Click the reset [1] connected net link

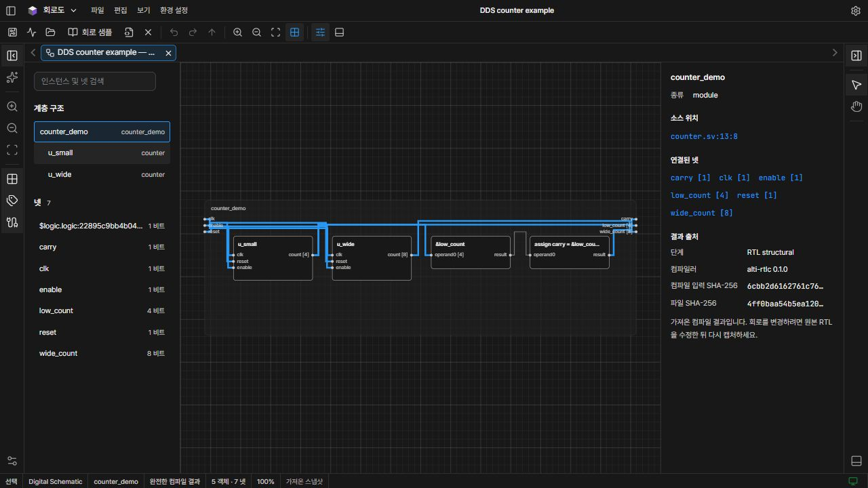tap(757, 195)
